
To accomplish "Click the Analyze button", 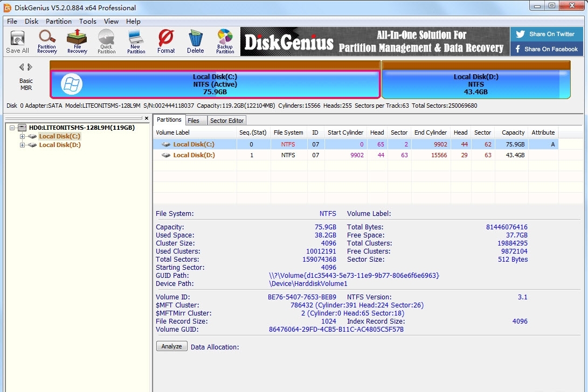I will [172, 346].
